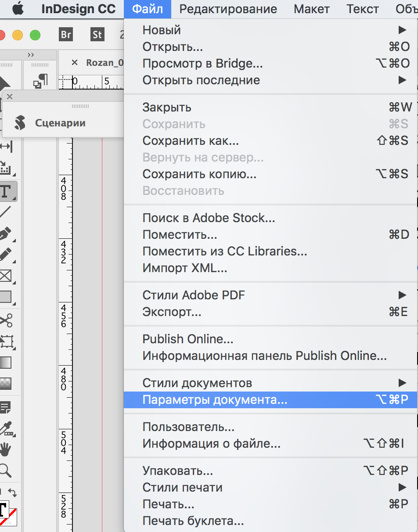
Task: Launch Adobe Bridge via Br icon
Action: pyautogui.click(x=65, y=35)
